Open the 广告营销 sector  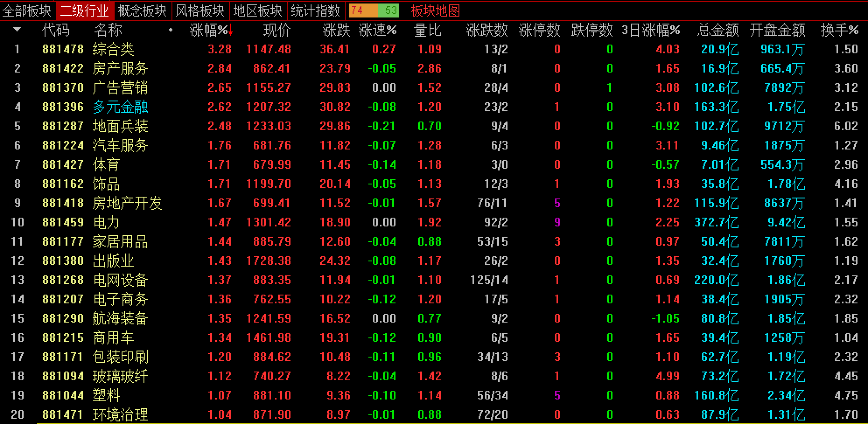[120, 88]
